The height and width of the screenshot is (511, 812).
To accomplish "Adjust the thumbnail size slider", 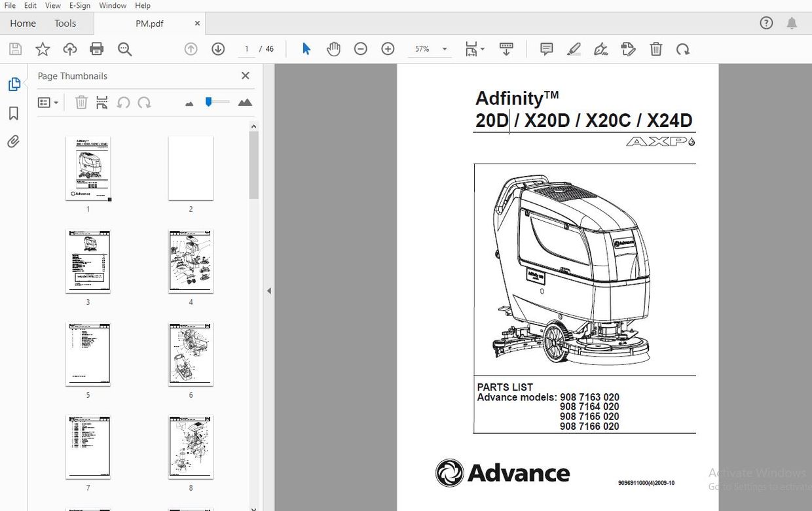I will tap(217, 102).
